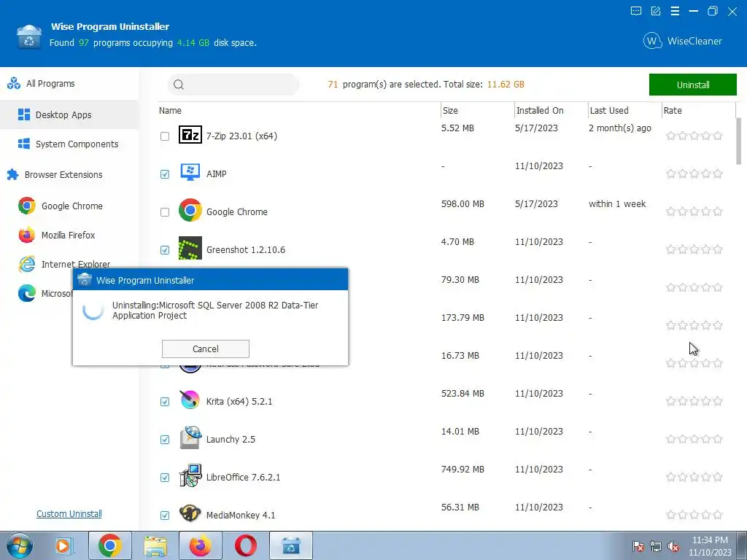The image size is (747, 560).
Task: Click the Launchy program icon
Action: point(190,437)
